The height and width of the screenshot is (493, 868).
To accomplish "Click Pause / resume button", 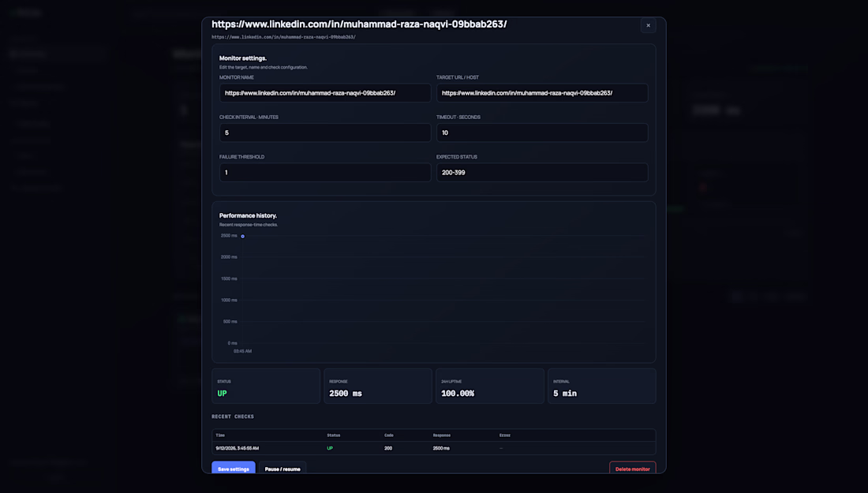I will [282, 469].
